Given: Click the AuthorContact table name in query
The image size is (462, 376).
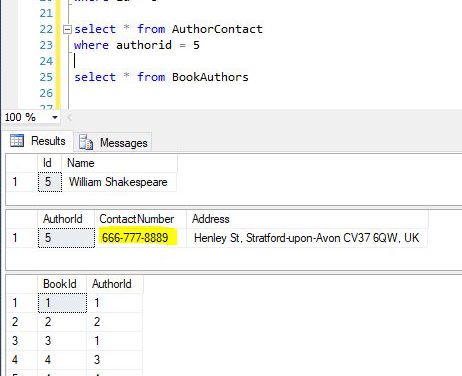Looking at the screenshot, I should pyautogui.click(x=217, y=29).
